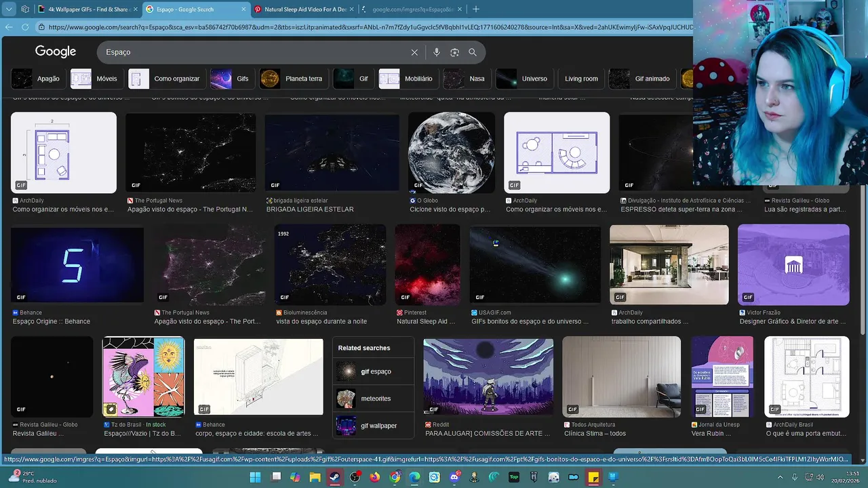Open the pixel-art astronaut Reddit thumbnail
This screenshot has height=488, width=868.
click(488, 377)
